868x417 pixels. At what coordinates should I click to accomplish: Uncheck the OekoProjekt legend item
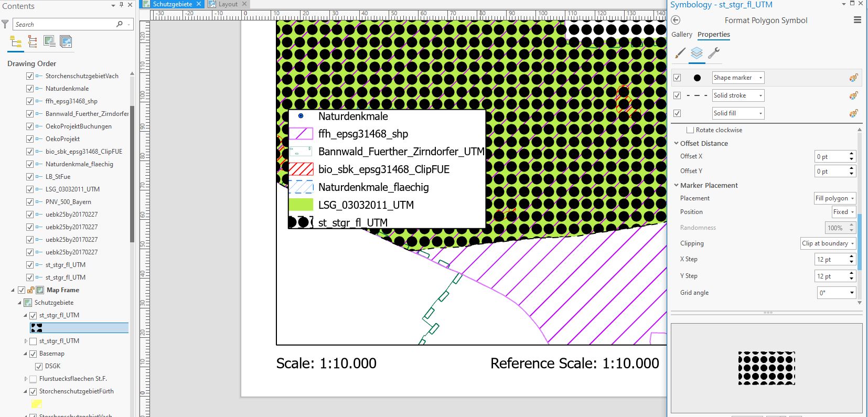pos(30,139)
